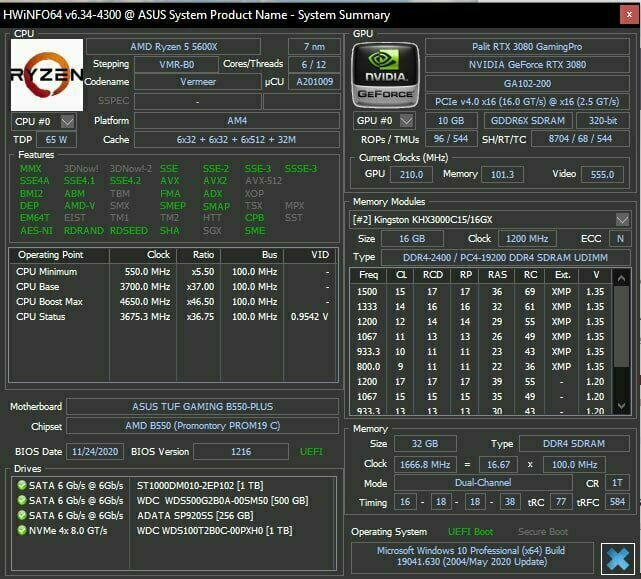Viewport: 641px width, 579px height.
Task: Open the GPU #0 selector dropdown
Action: pyautogui.click(x=406, y=121)
